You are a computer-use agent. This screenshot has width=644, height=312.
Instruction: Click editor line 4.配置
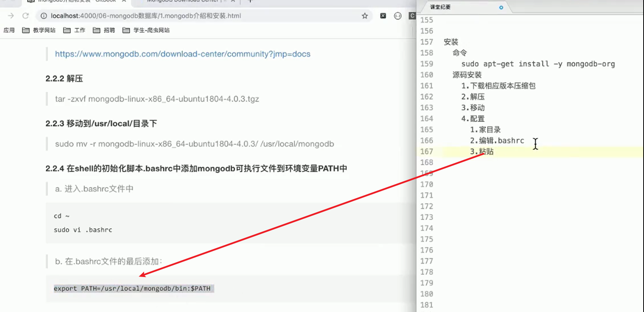click(x=473, y=119)
